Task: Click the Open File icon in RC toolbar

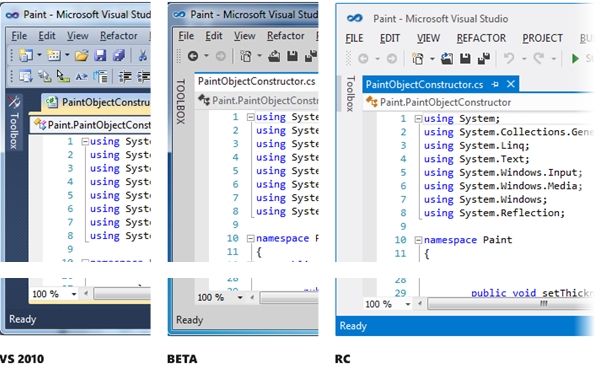Action: pyautogui.click(x=447, y=59)
